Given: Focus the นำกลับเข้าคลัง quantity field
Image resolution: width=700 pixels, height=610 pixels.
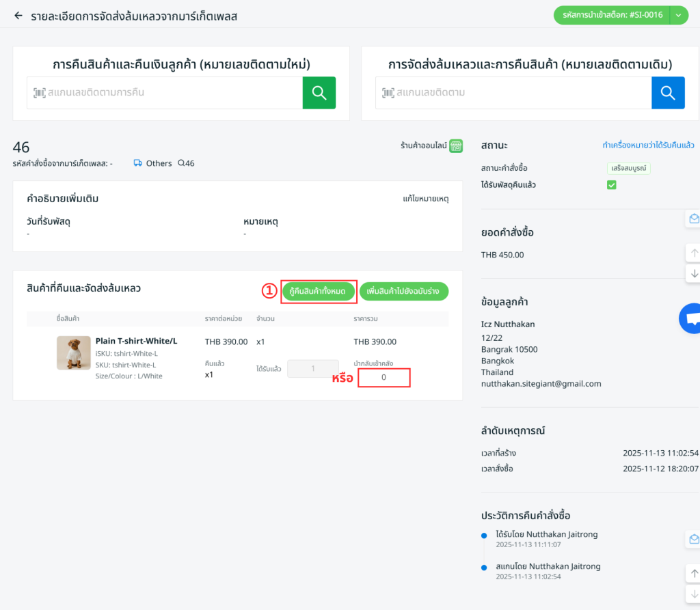Looking at the screenshot, I should pos(383,378).
